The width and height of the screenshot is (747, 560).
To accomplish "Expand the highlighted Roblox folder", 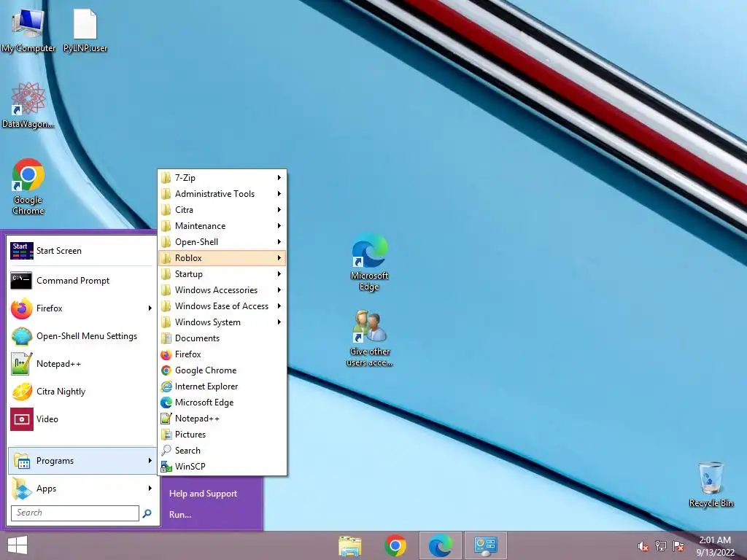I will click(222, 257).
